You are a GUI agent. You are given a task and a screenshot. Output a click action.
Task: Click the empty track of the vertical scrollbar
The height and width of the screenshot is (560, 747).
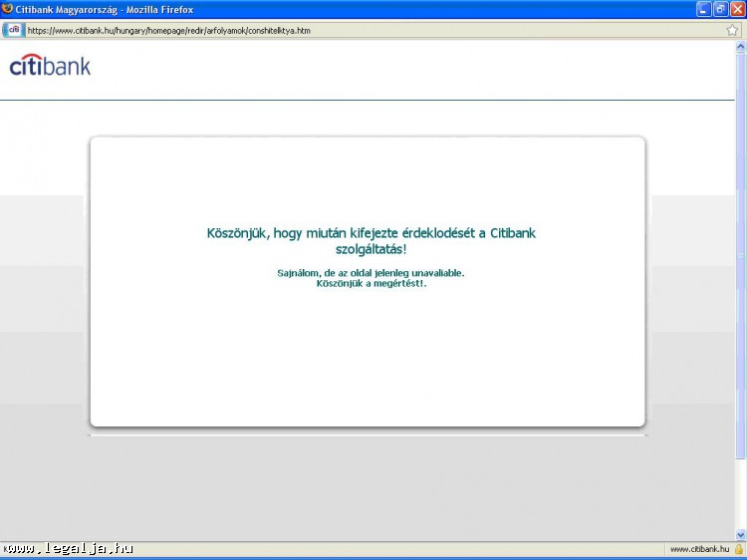[740, 493]
